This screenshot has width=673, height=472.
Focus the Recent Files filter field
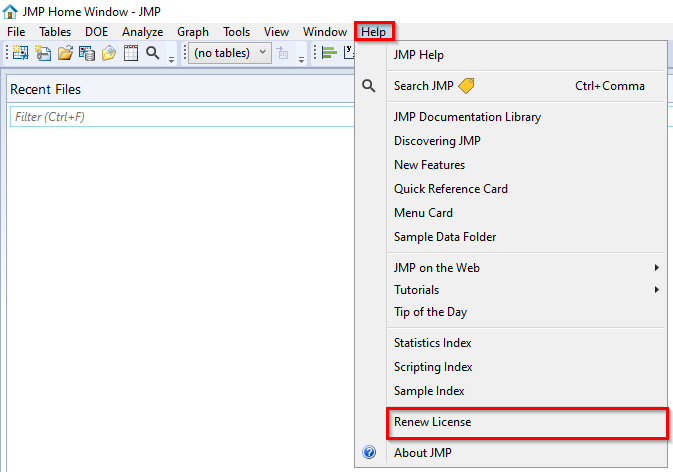pyautogui.click(x=182, y=117)
